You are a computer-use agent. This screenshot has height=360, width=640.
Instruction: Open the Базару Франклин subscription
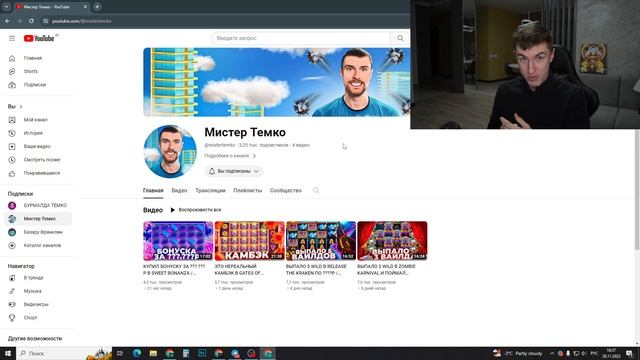click(x=38, y=232)
